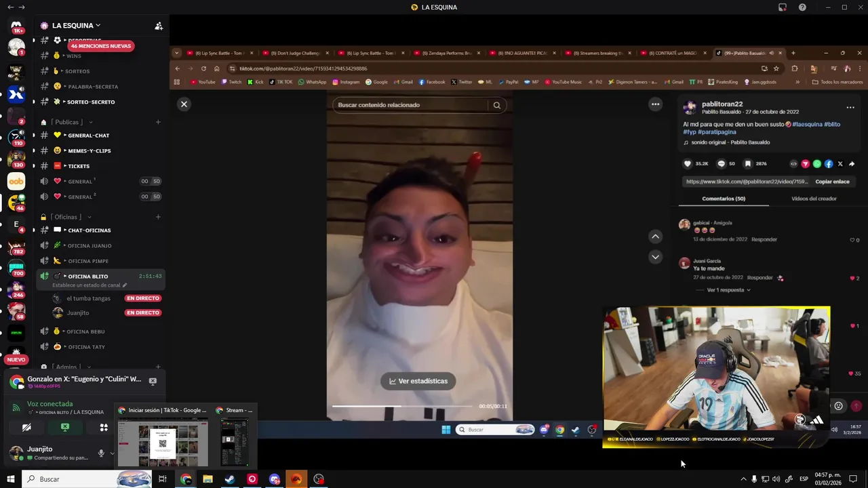
Task: Click the share arrow icon
Action: (852, 164)
